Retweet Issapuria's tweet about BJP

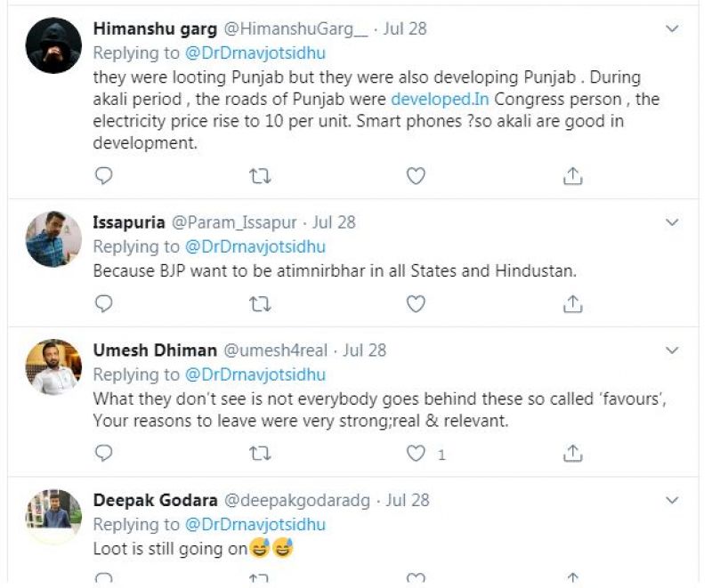pyautogui.click(x=259, y=304)
